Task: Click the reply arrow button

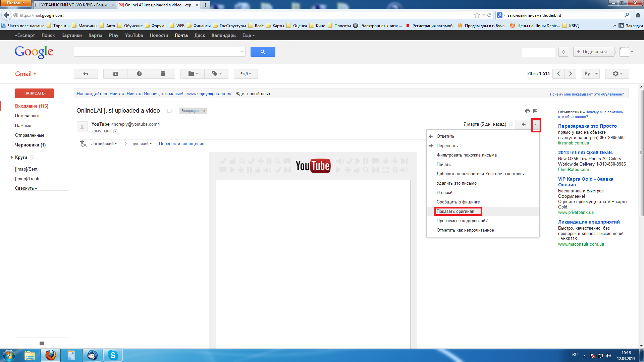Action: [x=524, y=124]
